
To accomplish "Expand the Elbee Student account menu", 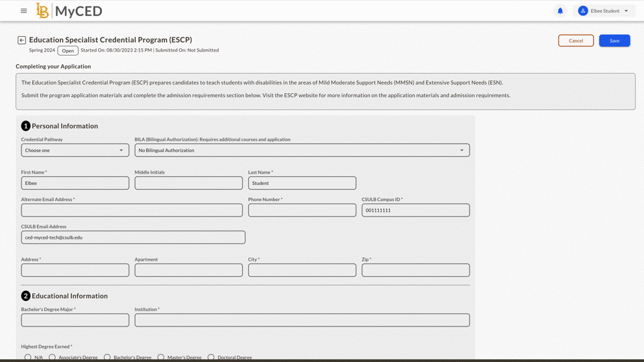I will pyautogui.click(x=604, y=11).
